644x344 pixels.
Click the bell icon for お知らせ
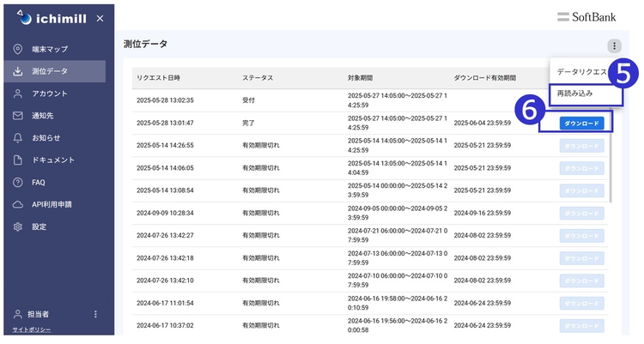coord(17,138)
